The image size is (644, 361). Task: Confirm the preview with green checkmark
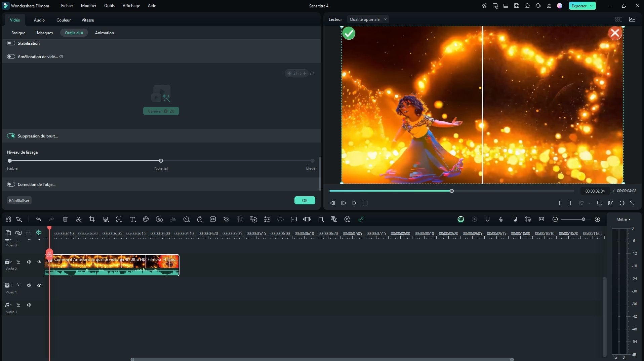point(349,33)
